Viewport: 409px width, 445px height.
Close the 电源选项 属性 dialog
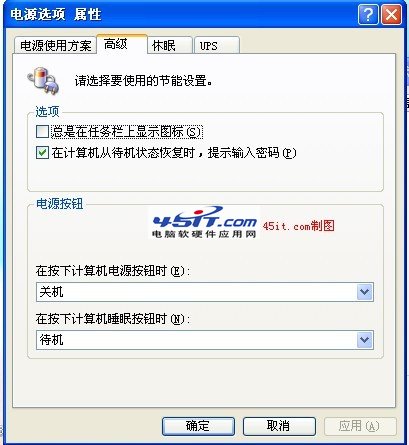[x=391, y=15]
